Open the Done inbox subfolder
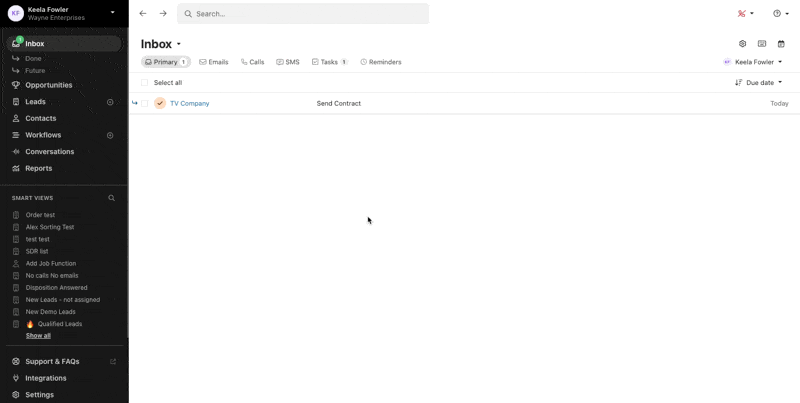This screenshot has width=800, height=403. [33, 59]
